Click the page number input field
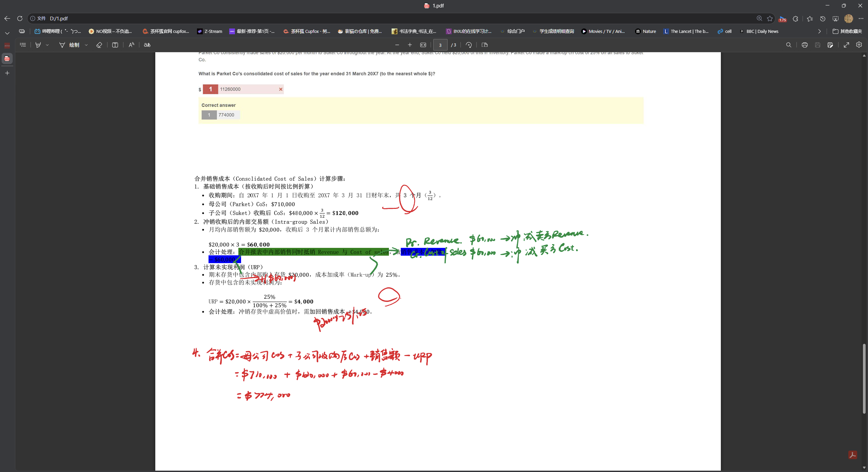 (x=440, y=45)
